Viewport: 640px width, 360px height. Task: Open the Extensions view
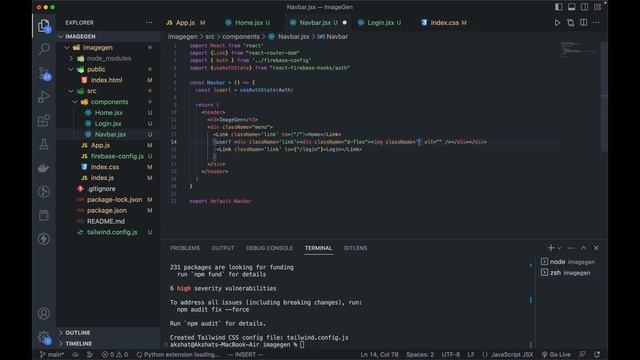point(44,120)
